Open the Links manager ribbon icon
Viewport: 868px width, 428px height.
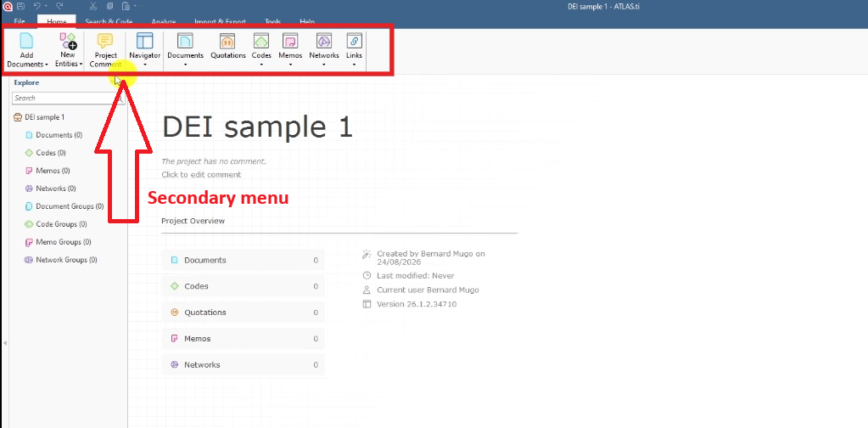[355, 41]
